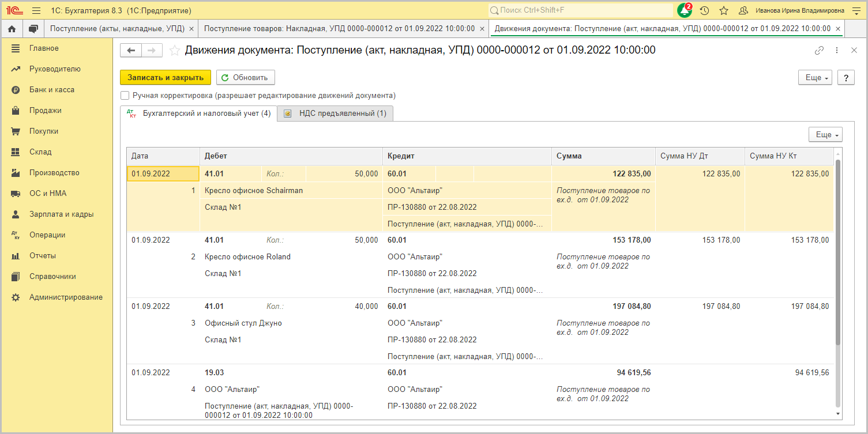Click the Обновить button
Viewport: 868px width, 434px height.
click(x=246, y=78)
